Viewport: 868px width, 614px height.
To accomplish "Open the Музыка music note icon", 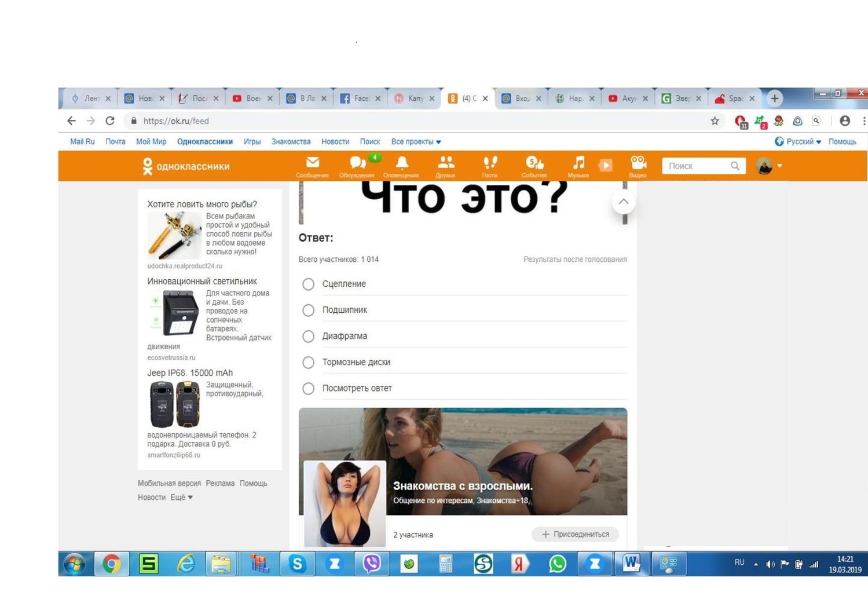I will pos(578,166).
